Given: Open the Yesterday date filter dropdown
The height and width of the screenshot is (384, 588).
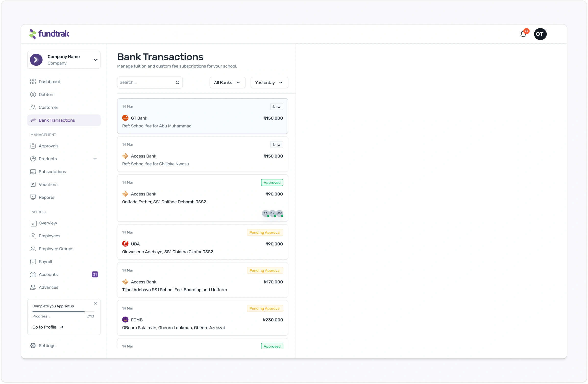Looking at the screenshot, I should [x=269, y=83].
